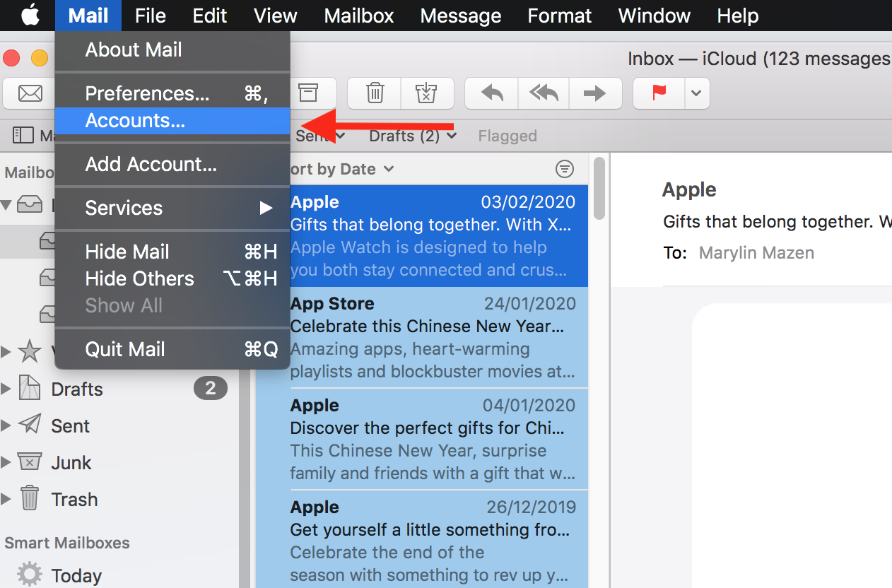The image size is (892, 588).
Task: Open the Mailbox menu
Action: point(358,16)
